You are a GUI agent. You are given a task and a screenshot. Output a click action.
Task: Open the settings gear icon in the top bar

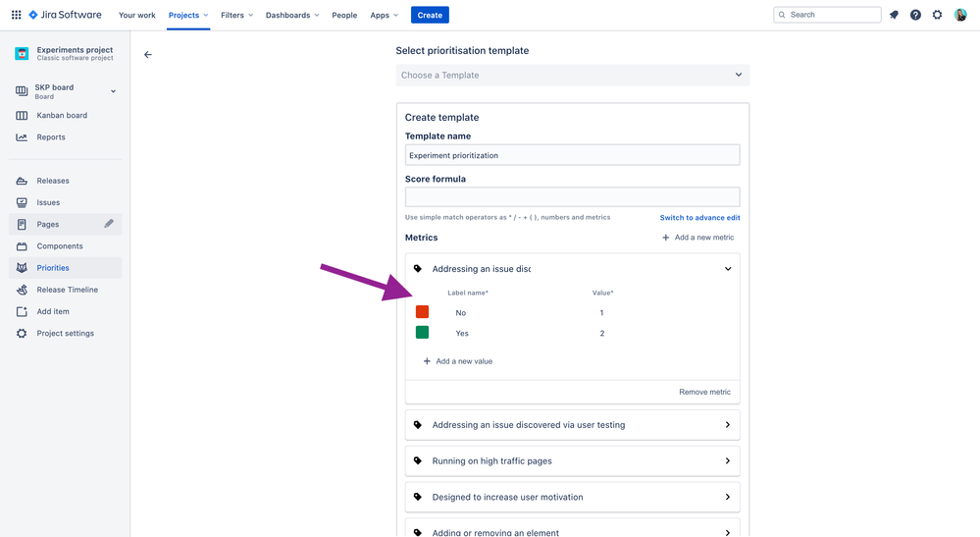click(938, 15)
